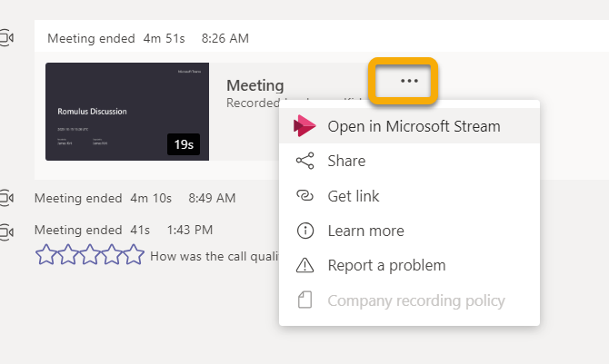Rate call quality one star

[45, 254]
